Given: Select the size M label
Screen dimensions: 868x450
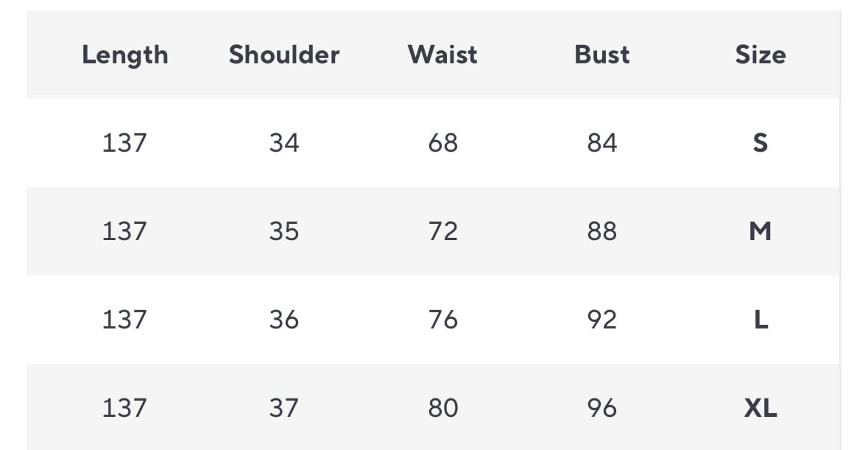Looking at the screenshot, I should click(x=760, y=231).
